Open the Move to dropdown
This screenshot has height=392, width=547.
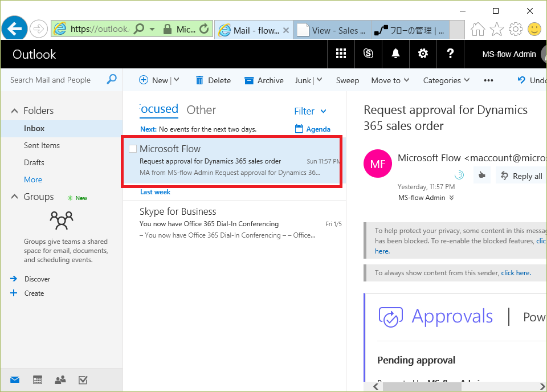pyautogui.click(x=390, y=80)
